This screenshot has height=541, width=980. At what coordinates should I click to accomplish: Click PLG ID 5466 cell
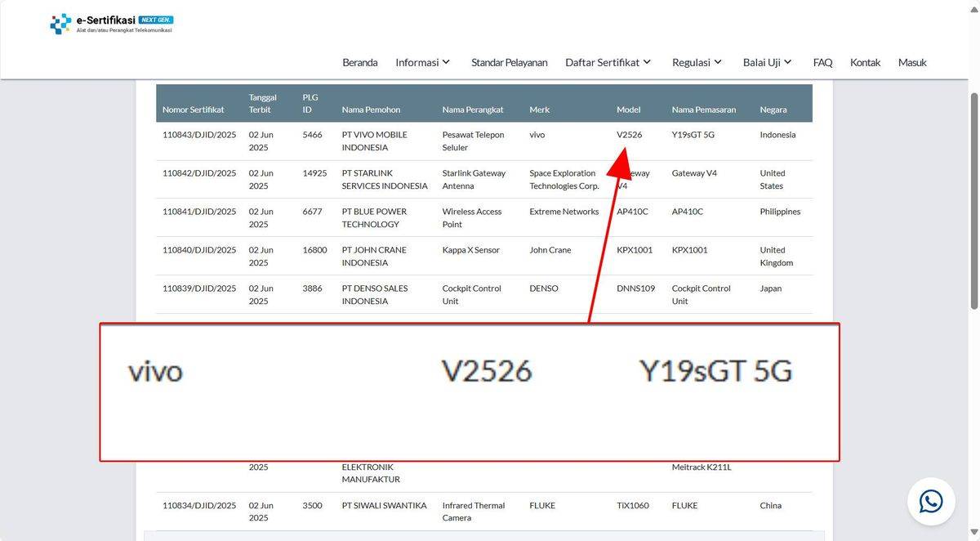pos(312,135)
